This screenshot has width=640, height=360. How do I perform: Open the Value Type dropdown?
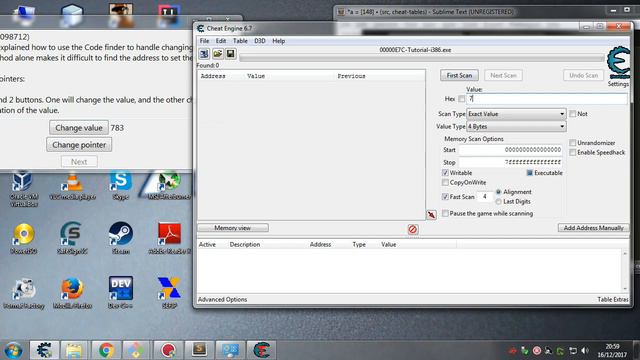coord(516,127)
